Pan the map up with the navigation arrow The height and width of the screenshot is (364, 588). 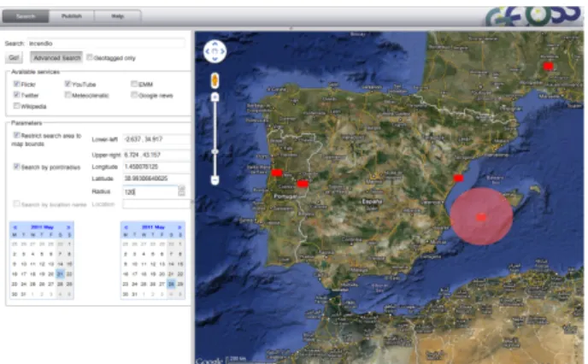tap(215, 44)
